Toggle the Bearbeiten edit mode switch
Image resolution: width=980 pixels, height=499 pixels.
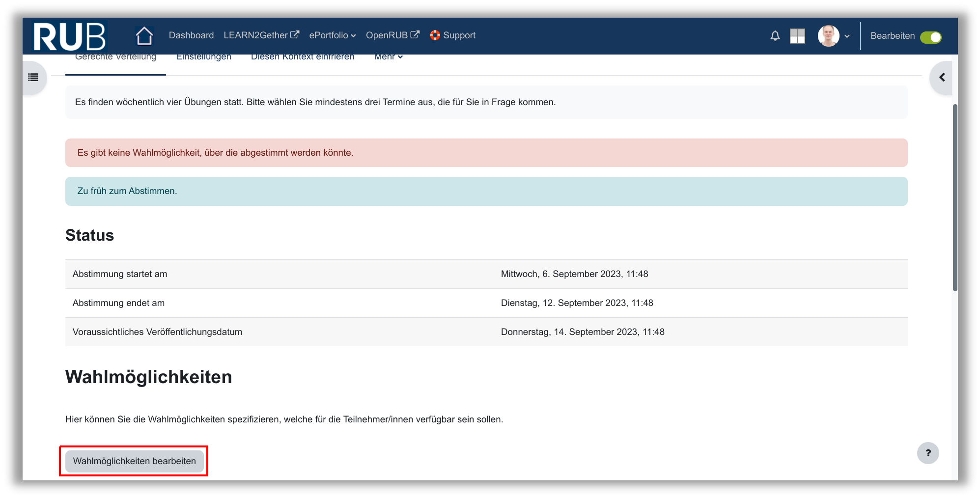click(x=930, y=37)
